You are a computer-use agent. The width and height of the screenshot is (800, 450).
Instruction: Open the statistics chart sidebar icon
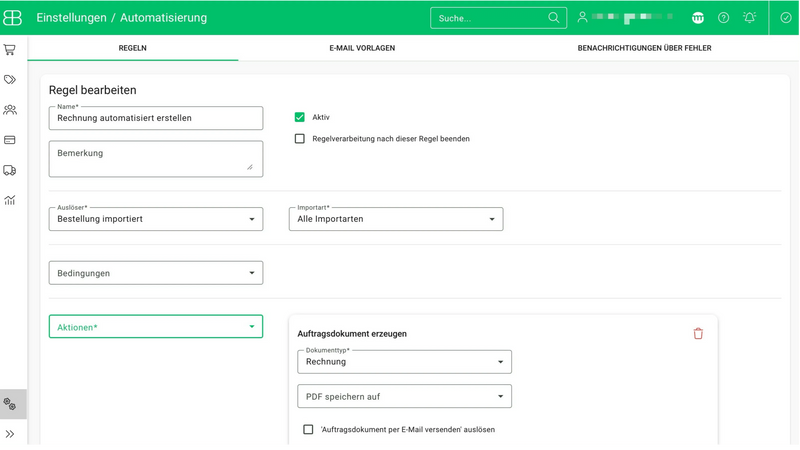click(x=10, y=200)
